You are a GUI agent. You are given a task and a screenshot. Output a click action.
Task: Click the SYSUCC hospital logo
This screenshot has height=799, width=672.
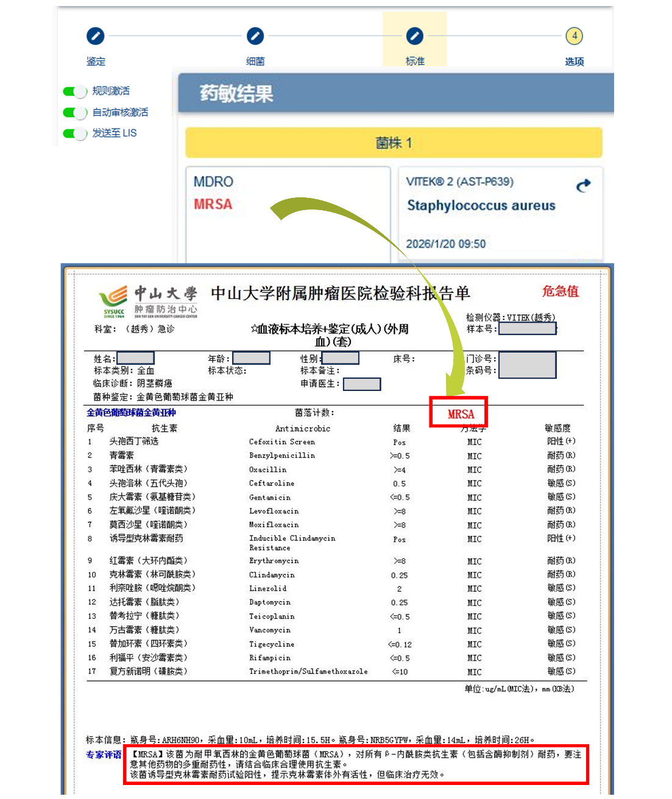(114, 301)
